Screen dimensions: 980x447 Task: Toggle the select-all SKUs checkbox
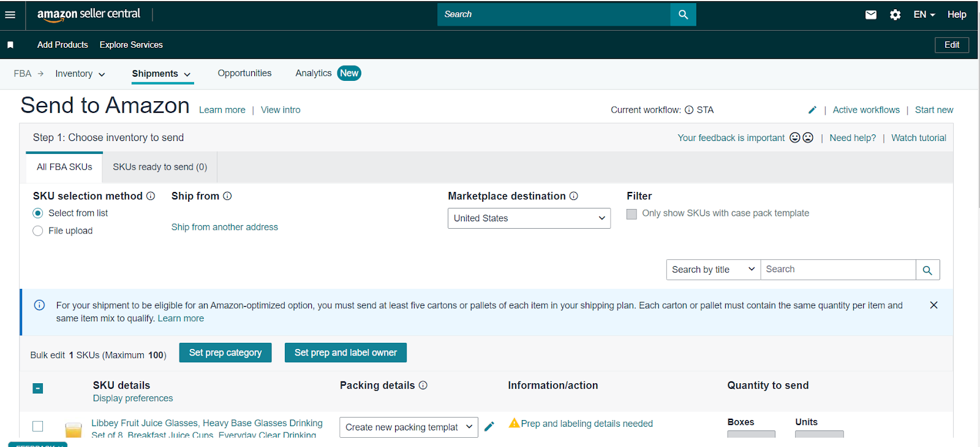tap(38, 388)
